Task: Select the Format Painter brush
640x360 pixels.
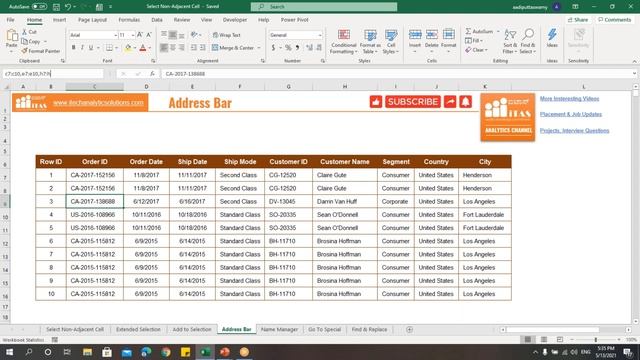Action: coord(24,51)
